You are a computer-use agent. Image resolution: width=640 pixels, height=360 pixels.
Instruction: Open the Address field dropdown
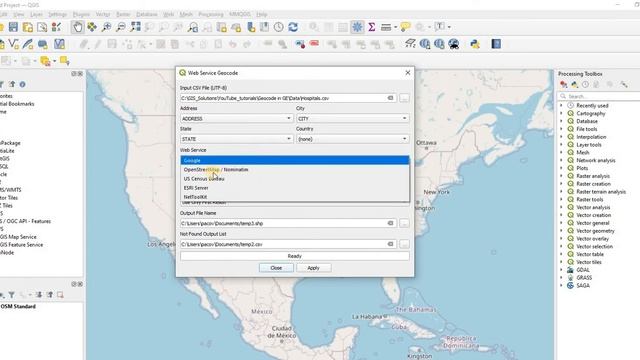(x=236, y=118)
